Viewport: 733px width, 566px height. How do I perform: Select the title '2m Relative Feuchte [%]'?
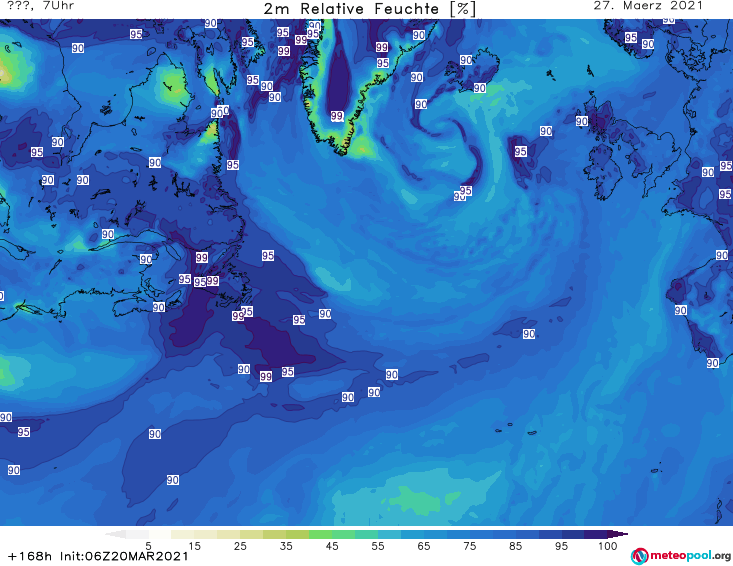tap(370, 9)
